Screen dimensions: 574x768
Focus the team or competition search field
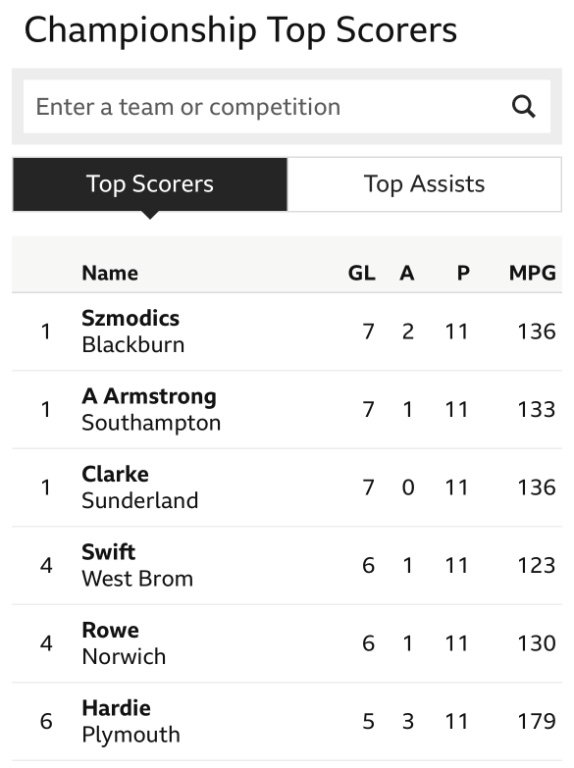287,107
